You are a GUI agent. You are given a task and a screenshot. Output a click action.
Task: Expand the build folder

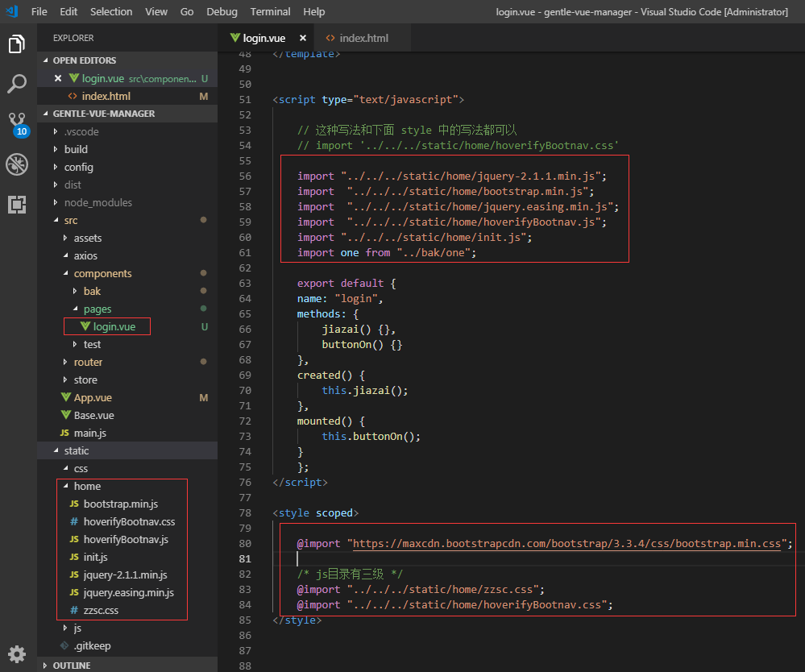pos(127,149)
